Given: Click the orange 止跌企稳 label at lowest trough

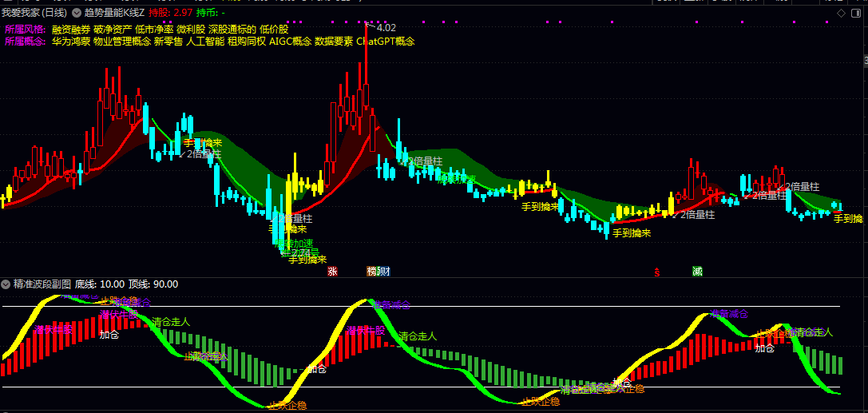Looking at the screenshot, I should click(287, 405).
